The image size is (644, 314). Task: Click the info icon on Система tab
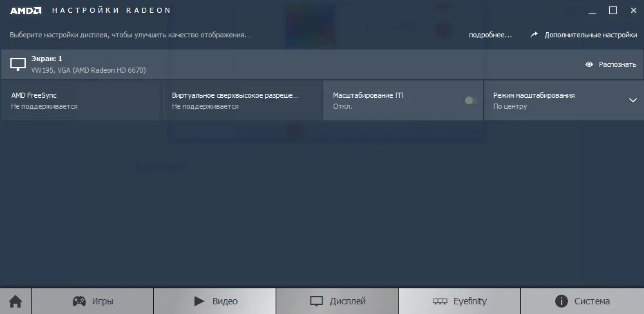[562, 301]
